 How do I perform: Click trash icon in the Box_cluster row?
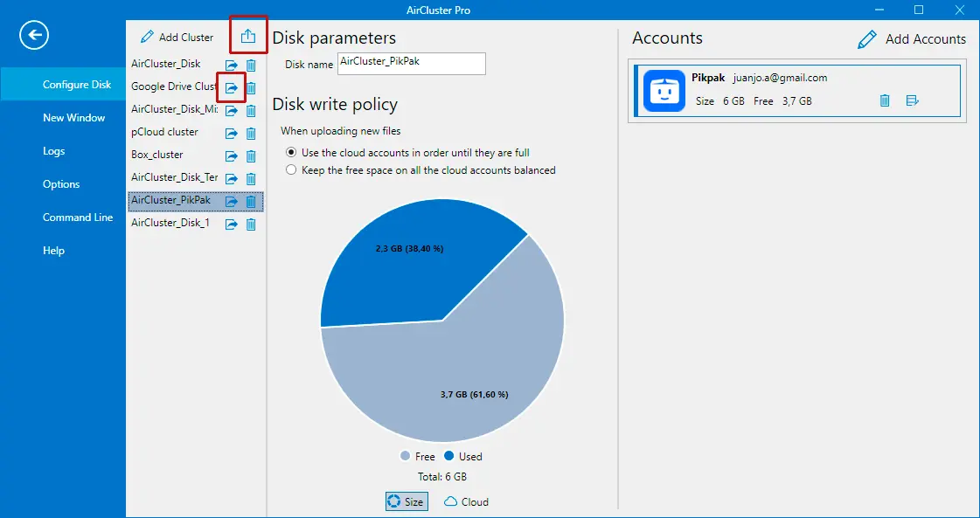251,156
